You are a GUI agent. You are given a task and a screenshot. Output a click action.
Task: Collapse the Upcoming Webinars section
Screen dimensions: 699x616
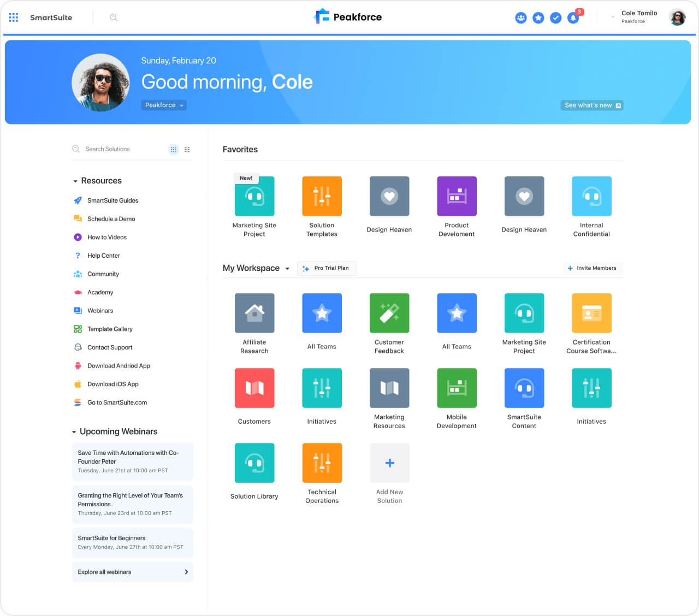pos(74,431)
